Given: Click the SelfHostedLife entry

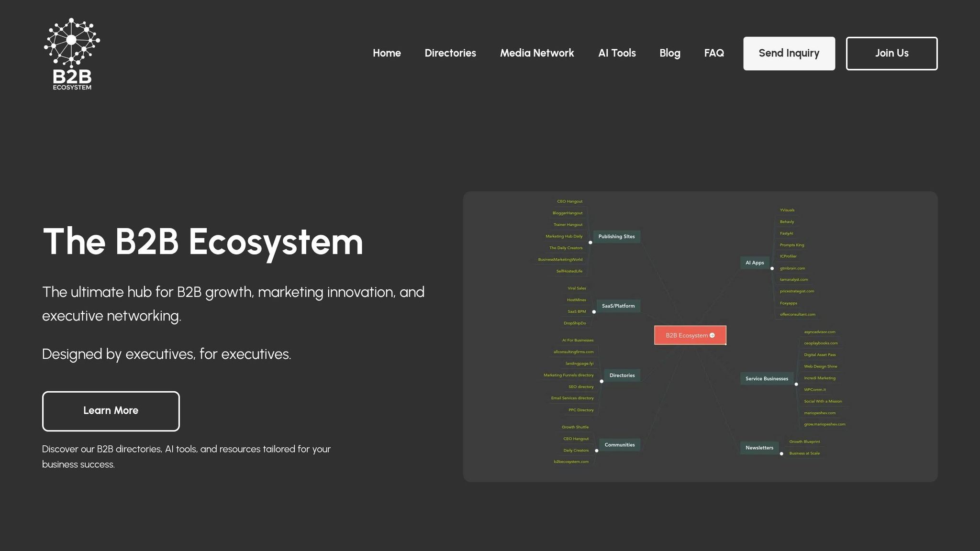Looking at the screenshot, I should pyautogui.click(x=569, y=271).
